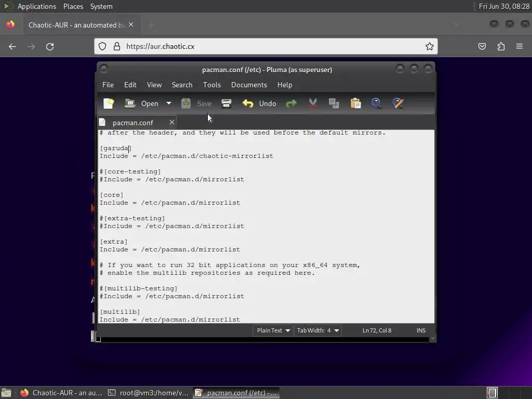Click the Print icon in Pluma toolbar
Viewport: 532px width, 399px height.
(227, 103)
